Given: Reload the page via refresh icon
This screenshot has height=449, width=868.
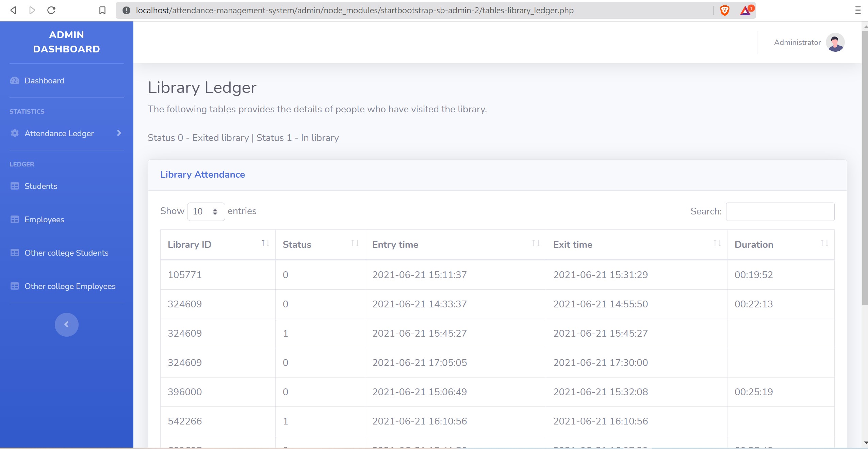Looking at the screenshot, I should tap(51, 10).
